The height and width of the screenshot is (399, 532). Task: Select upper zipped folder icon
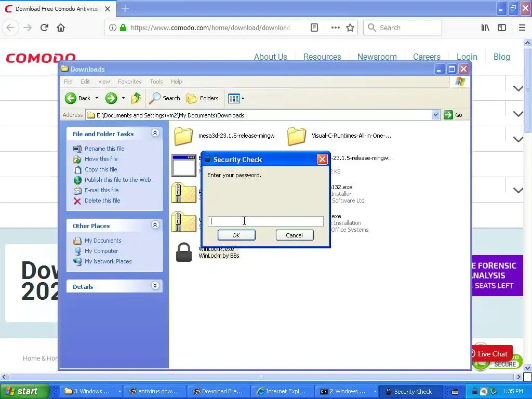point(183,193)
